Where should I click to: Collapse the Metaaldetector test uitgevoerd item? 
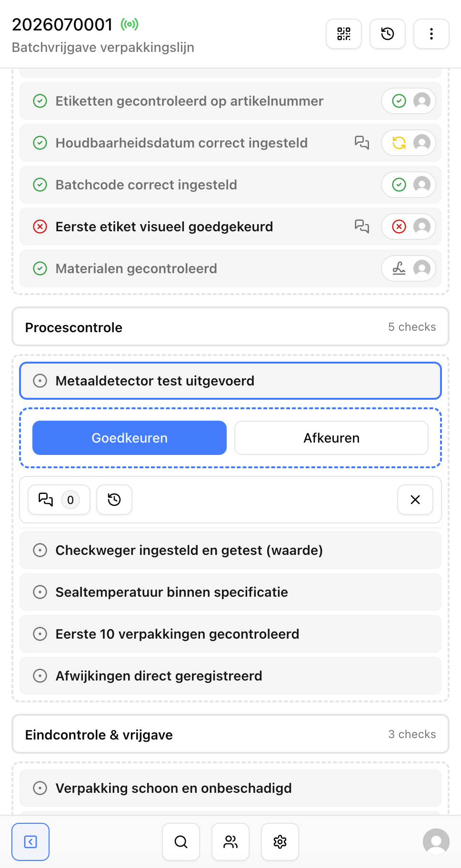pyautogui.click(x=230, y=381)
